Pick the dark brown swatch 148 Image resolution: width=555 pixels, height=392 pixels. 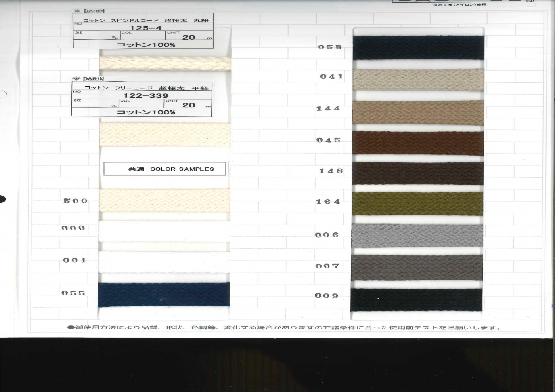[x=418, y=173]
